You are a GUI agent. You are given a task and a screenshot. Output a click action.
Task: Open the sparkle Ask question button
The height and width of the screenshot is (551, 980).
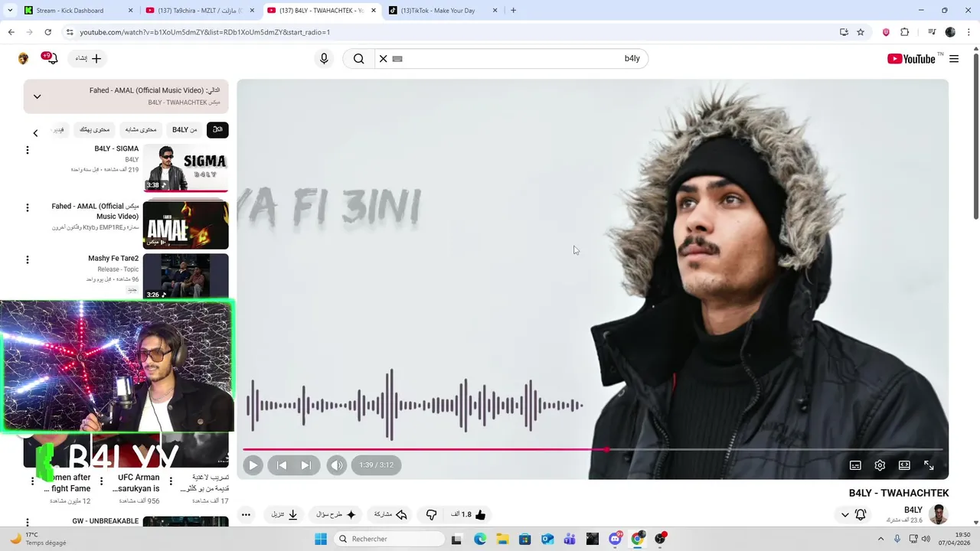[336, 514]
